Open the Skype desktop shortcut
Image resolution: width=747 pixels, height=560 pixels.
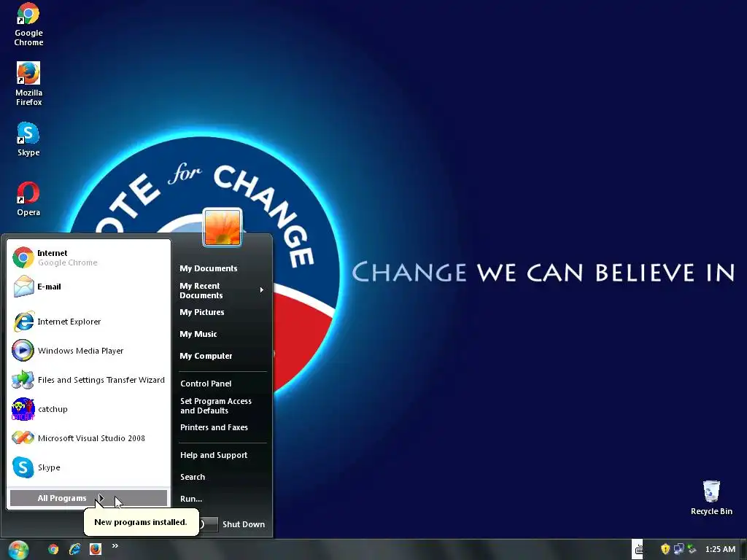click(28, 139)
